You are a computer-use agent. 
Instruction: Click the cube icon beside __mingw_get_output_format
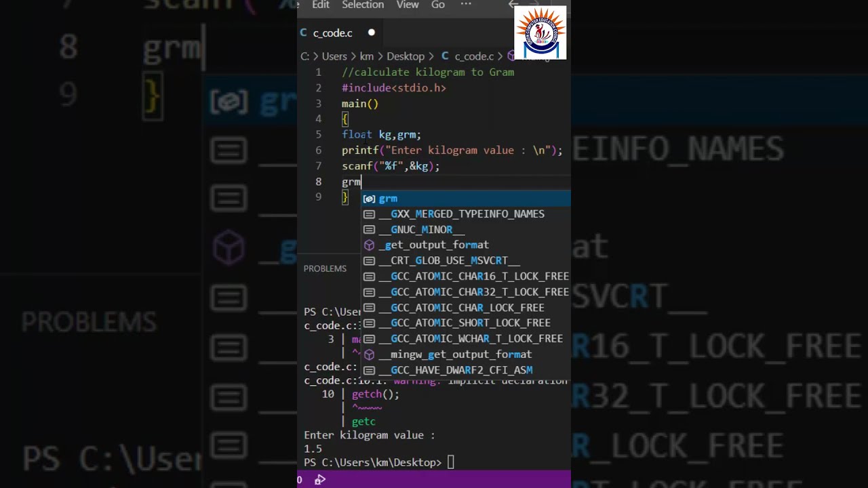tap(369, 354)
